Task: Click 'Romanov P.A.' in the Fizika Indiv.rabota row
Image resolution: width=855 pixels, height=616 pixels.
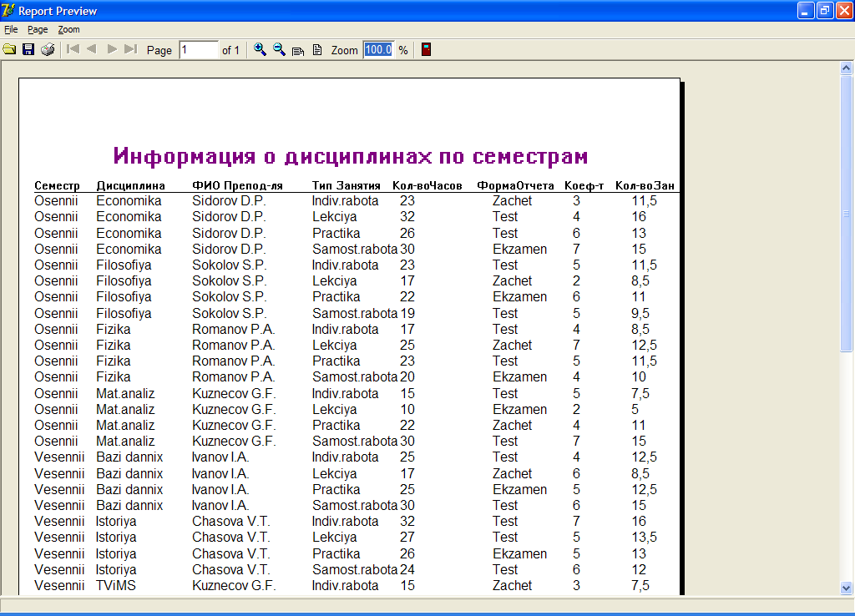Action: pos(234,329)
